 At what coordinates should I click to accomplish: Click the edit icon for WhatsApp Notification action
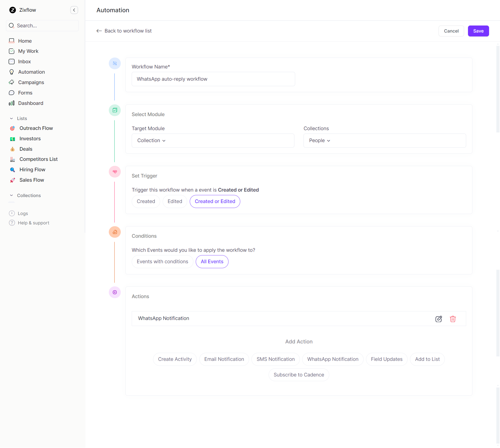(x=439, y=319)
